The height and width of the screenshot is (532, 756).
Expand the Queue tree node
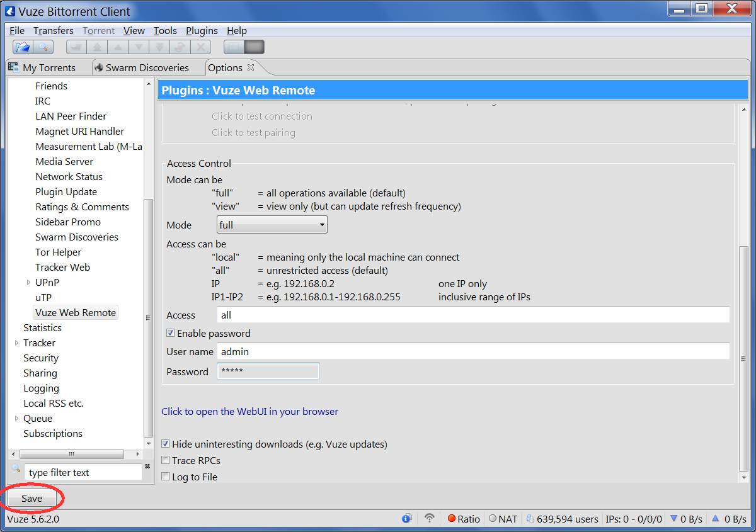click(x=16, y=418)
